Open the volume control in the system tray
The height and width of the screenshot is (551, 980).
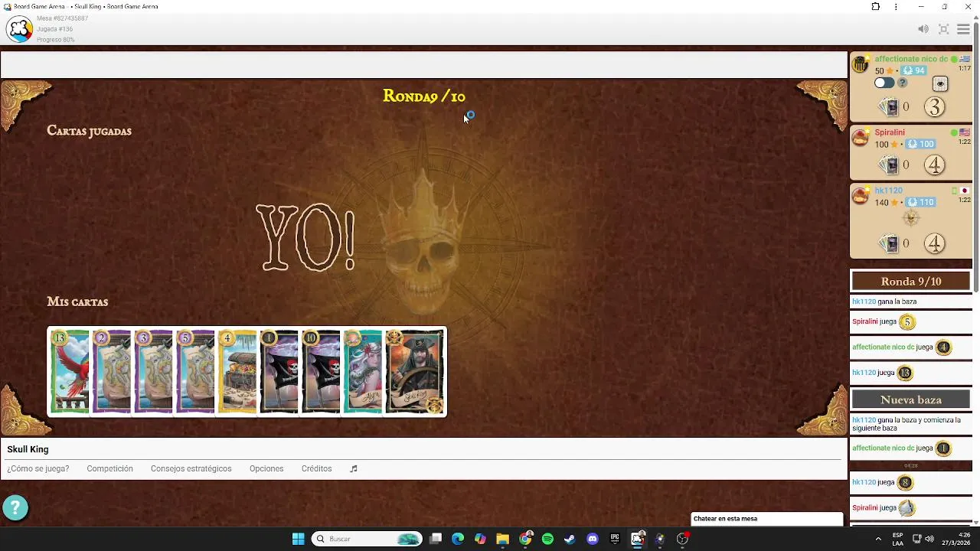click(929, 539)
